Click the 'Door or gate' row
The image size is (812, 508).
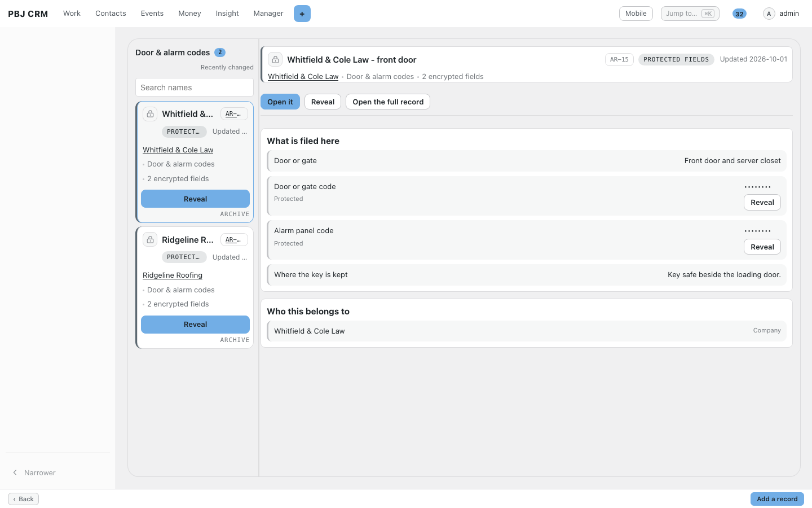[527, 161]
